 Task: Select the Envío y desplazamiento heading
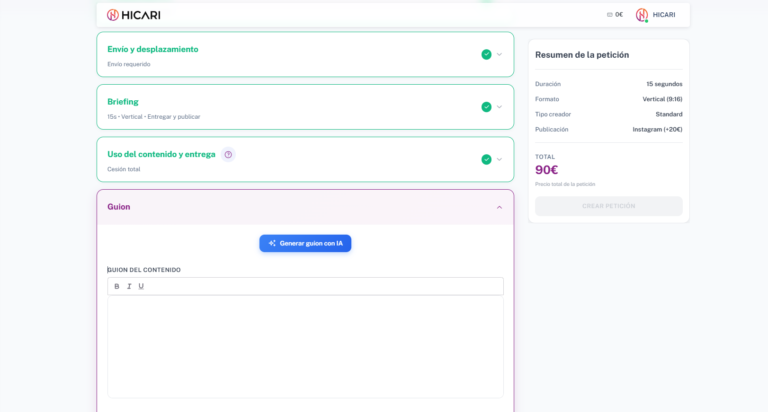153,49
